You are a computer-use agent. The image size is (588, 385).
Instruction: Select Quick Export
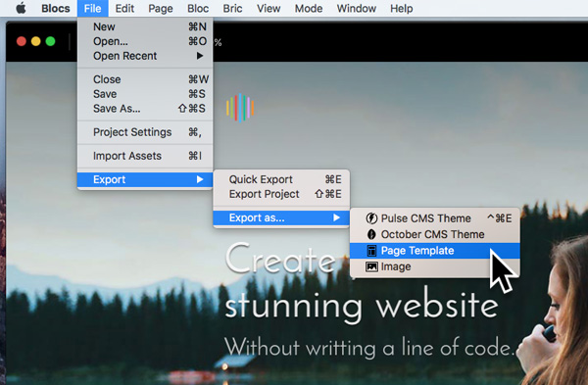click(x=281, y=179)
